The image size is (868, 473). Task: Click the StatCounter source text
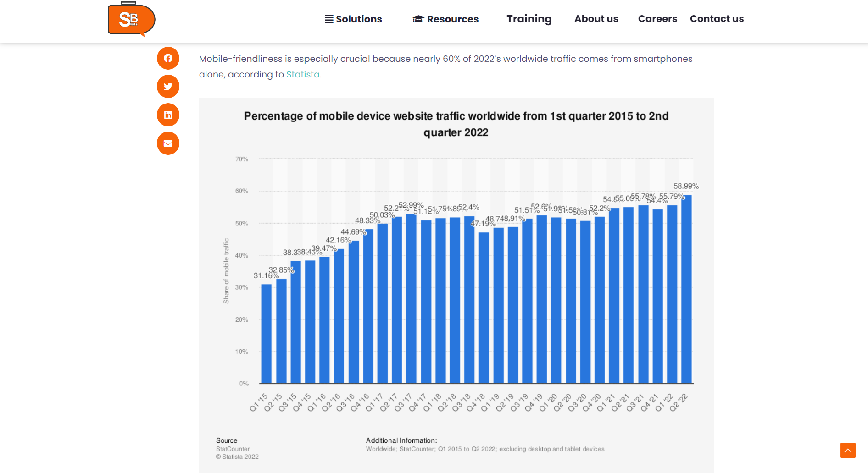tap(233, 449)
